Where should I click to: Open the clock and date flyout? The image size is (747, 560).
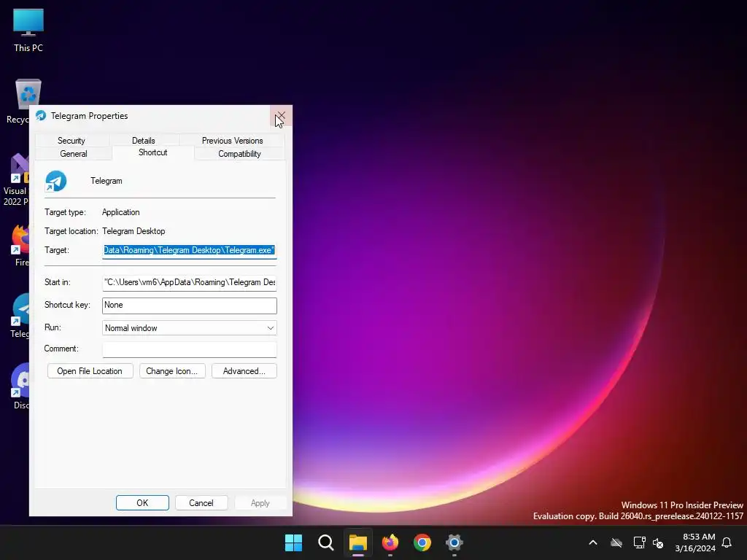[x=695, y=542]
